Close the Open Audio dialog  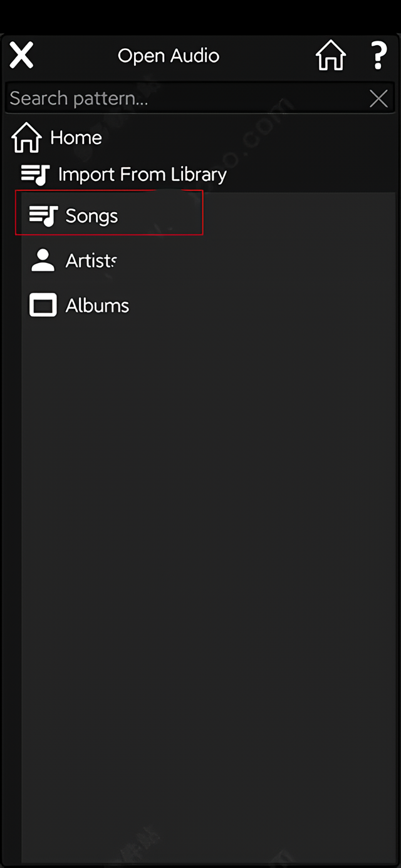[21, 56]
